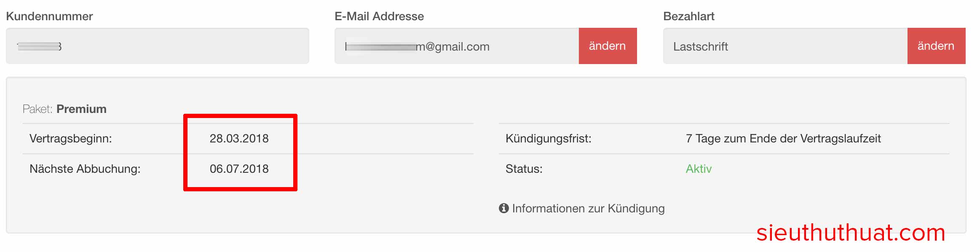Click the Bezahlart heading label
This screenshot has height=252, width=980.
pyautogui.click(x=688, y=16)
